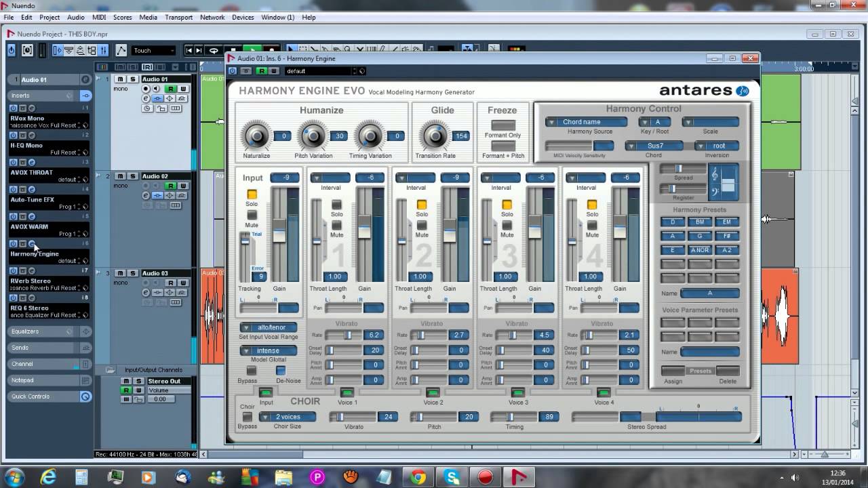Click Freeze Formant + Pitch button
The image size is (868, 488).
tap(502, 146)
